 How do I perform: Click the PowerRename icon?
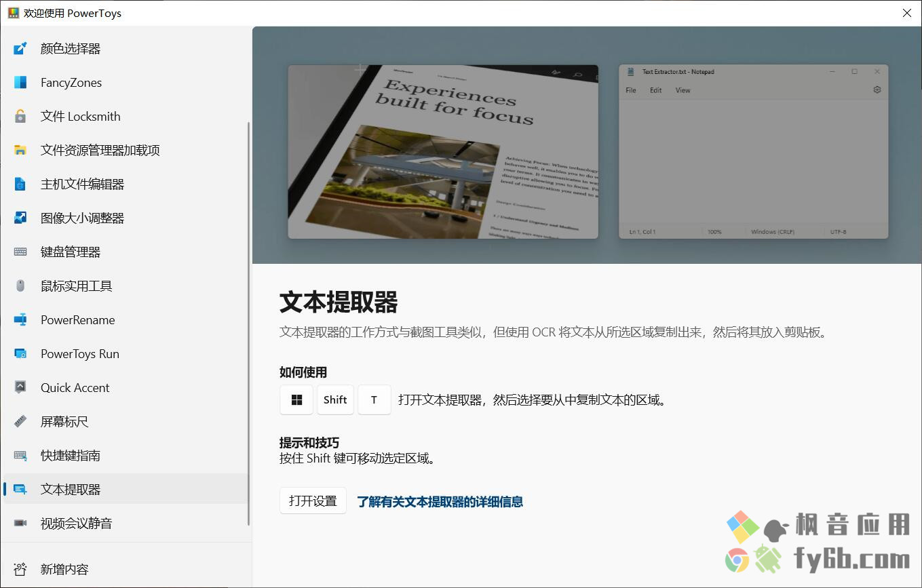[20, 319]
